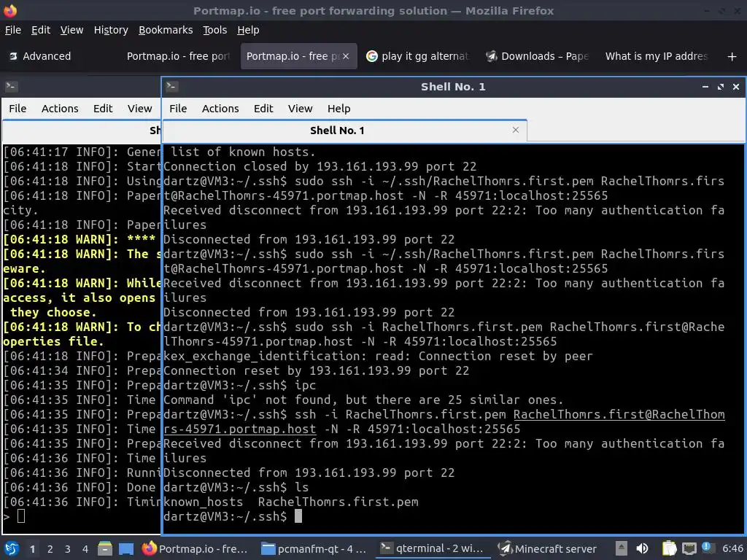Open the Firefox Edit menu
The image size is (747, 560).
coord(41,30)
